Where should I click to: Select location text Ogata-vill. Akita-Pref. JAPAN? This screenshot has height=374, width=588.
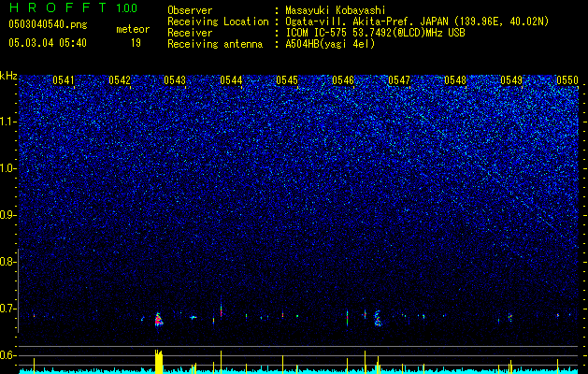coord(366,22)
